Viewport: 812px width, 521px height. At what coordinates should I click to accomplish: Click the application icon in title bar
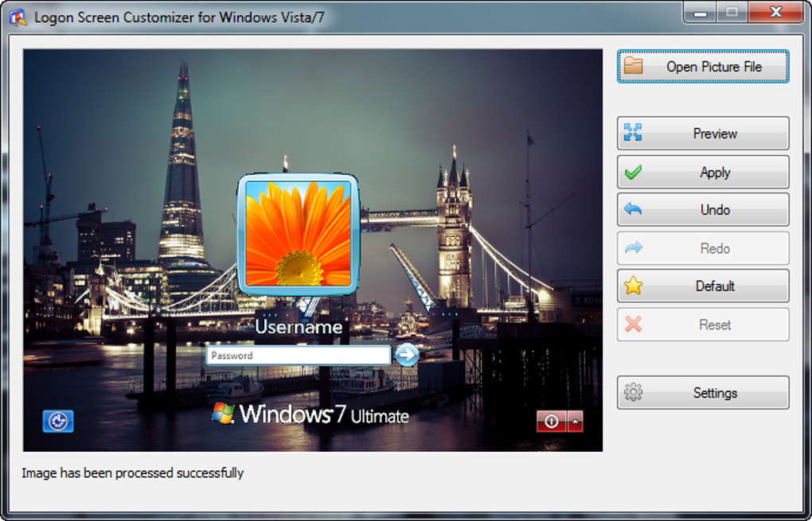pyautogui.click(x=18, y=17)
